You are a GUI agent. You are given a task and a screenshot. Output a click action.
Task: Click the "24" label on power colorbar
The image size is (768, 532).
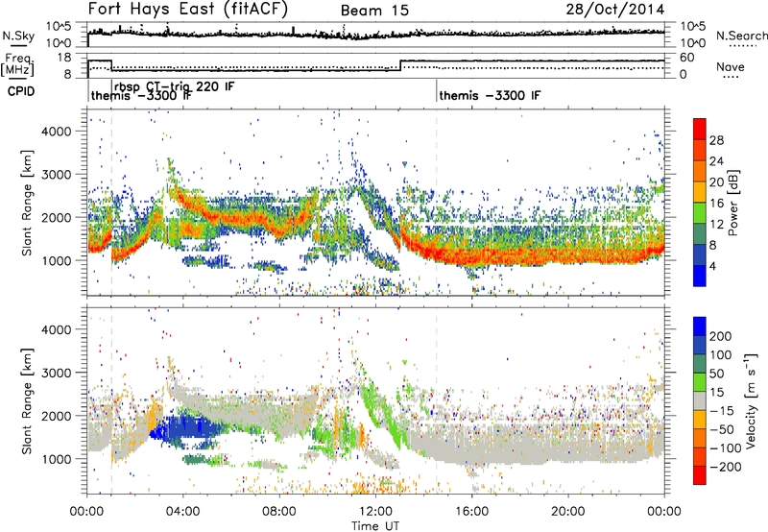click(x=716, y=161)
